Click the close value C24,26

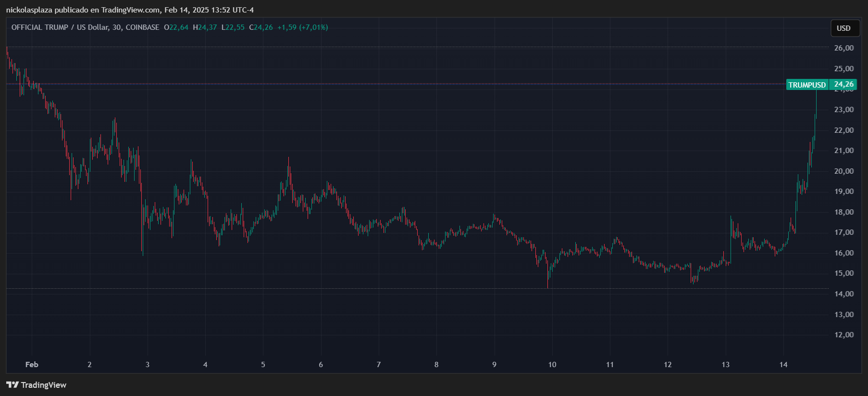pyautogui.click(x=261, y=27)
